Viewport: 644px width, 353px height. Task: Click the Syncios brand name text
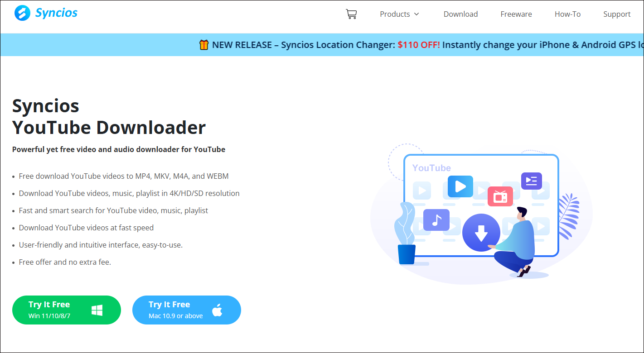56,13
